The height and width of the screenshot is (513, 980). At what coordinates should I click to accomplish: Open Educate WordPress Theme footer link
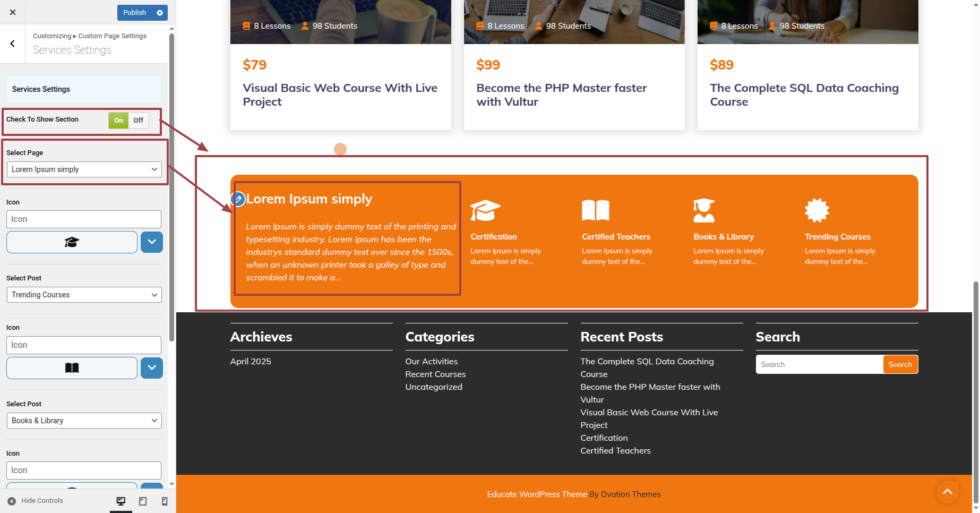tap(537, 494)
